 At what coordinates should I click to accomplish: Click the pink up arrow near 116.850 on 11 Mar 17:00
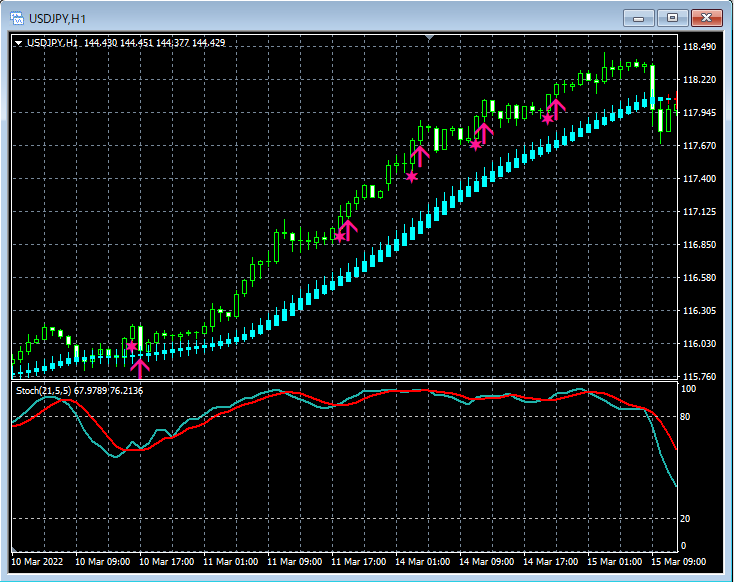(348, 230)
